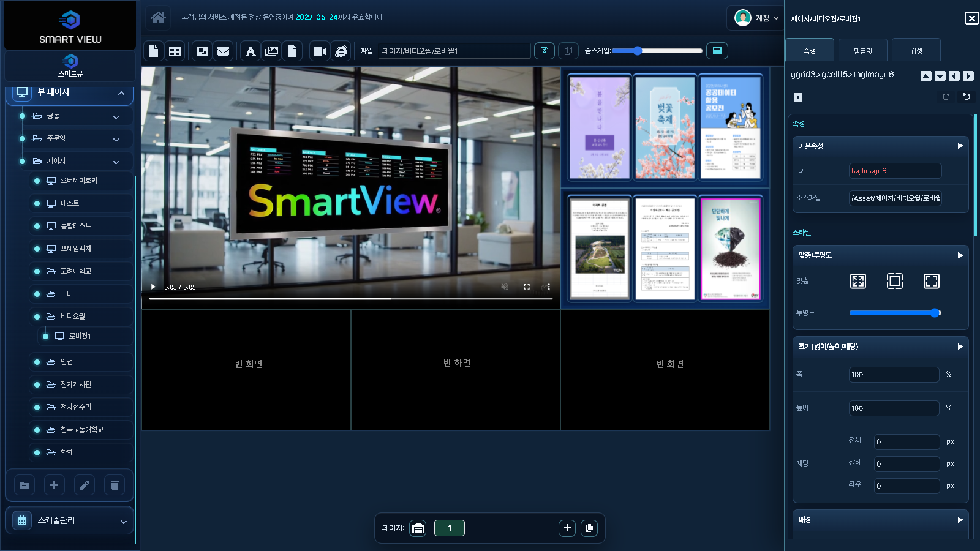980x551 pixels.
Task: Delete selected item with the trash icon
Action: click(115, 485)
